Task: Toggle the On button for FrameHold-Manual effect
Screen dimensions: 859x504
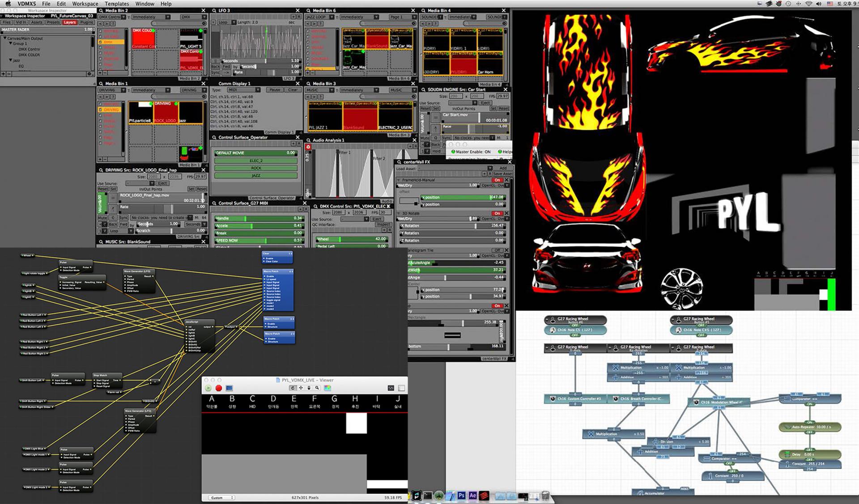Action: click(497, 180)
